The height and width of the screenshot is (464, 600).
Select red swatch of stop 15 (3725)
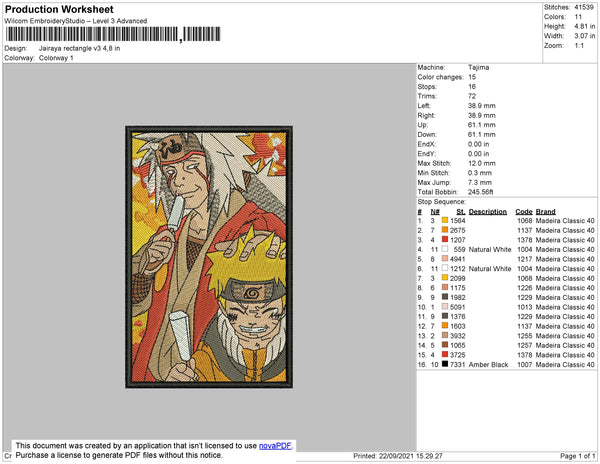pyautogui.click(x=445, y=355)
